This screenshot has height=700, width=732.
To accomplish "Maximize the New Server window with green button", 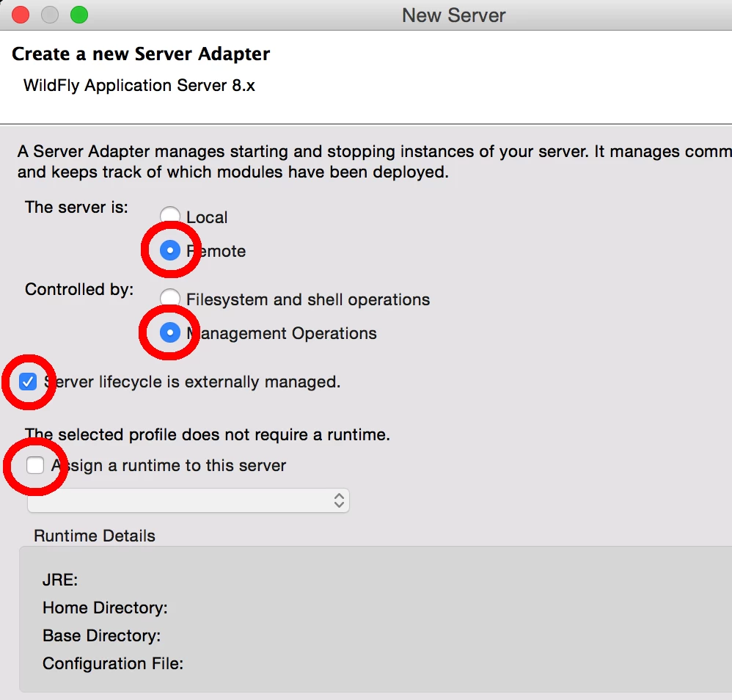I will pyautogui.click(x=79, y=15).
